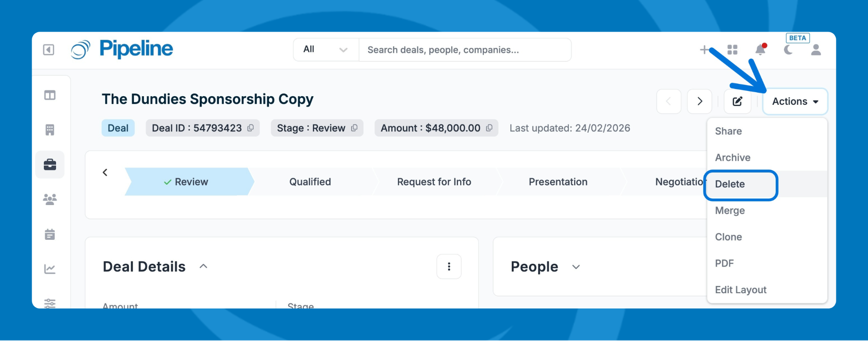
Task: Open reports via the chart sidebar icon
Action: [50, 269]
